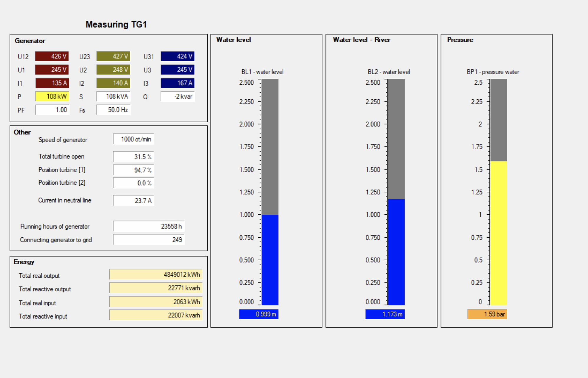Click the power factor PF 1.00 field
588x378 pixels.
(x=52, y=110)
